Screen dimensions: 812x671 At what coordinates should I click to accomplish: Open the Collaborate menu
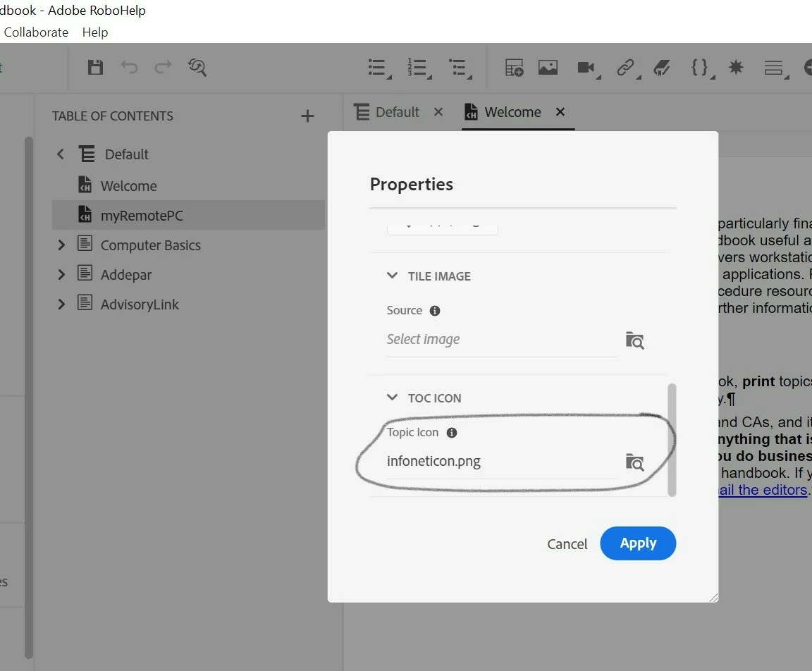[36, 32]
